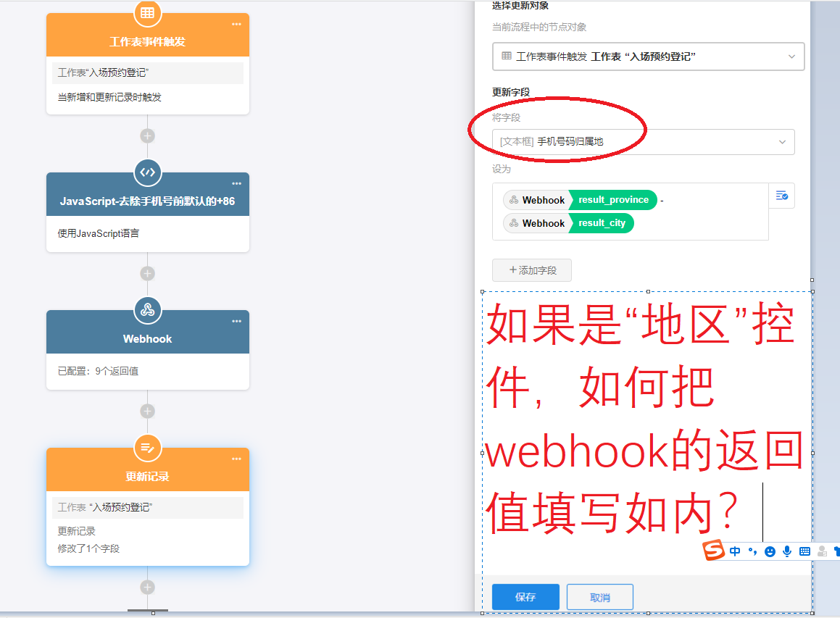Click the field value selector icon beside 设为 box
The image size is (840, 618).
pos(781,196)
